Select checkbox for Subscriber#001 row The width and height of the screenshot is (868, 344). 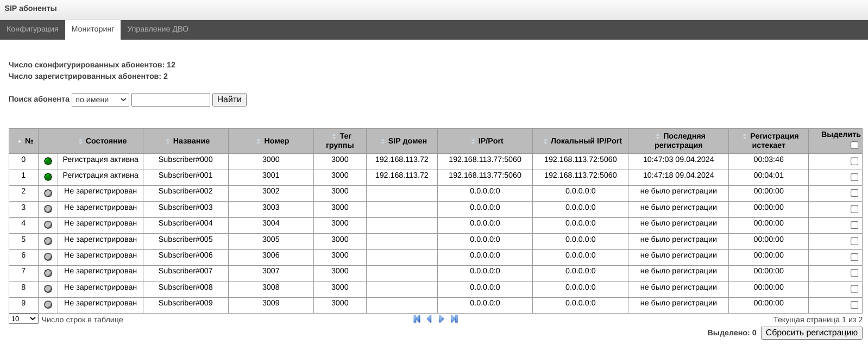point(854,177)
